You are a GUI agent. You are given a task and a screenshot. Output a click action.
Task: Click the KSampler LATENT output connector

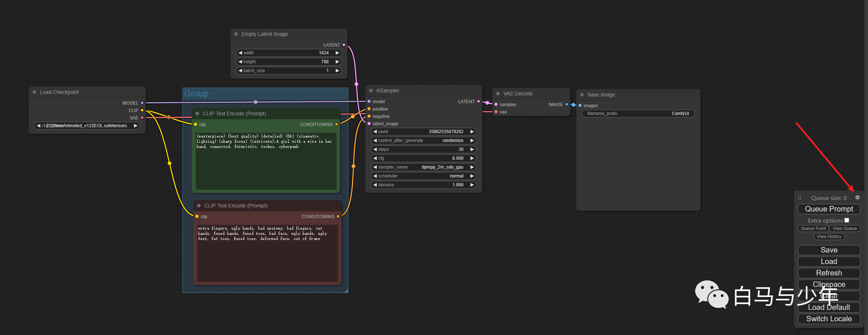479,101
